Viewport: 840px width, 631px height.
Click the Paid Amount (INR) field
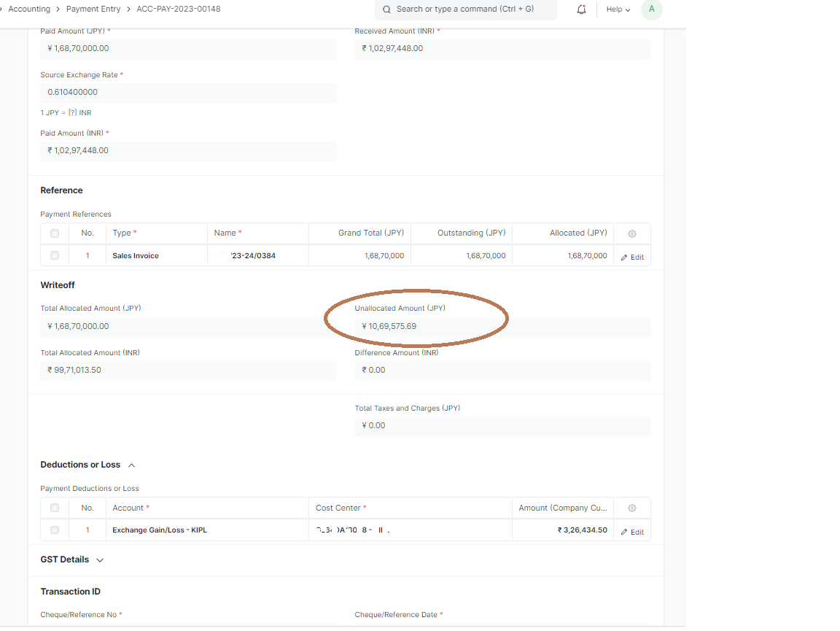tap(188, 151)
